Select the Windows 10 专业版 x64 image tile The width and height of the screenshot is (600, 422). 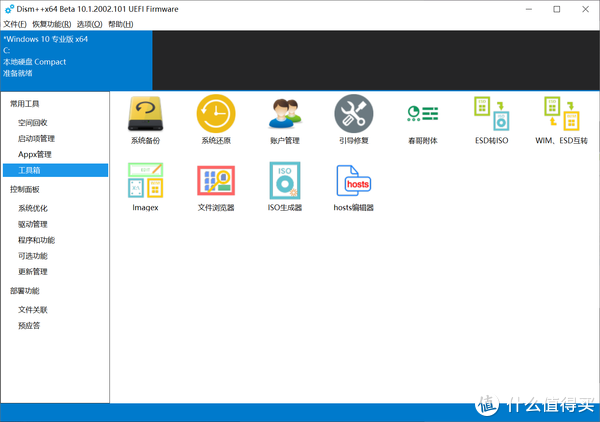[76, 60]
